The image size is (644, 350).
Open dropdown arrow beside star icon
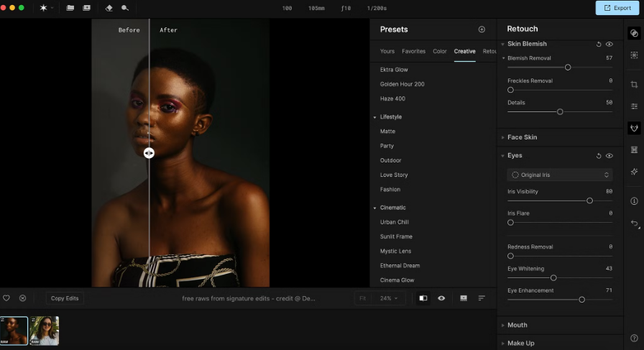pyautogui.click(x=52, y=8)
